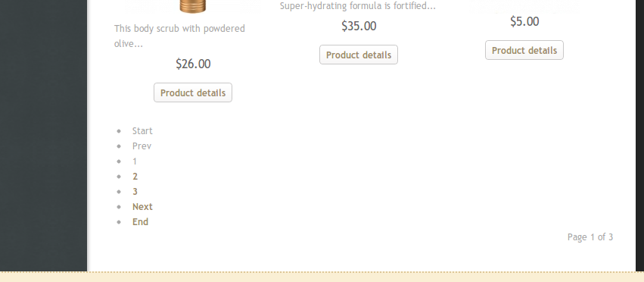Click the copper jar product image
Image resolution: width=644 pixels, height=282 pixels.
193,6
